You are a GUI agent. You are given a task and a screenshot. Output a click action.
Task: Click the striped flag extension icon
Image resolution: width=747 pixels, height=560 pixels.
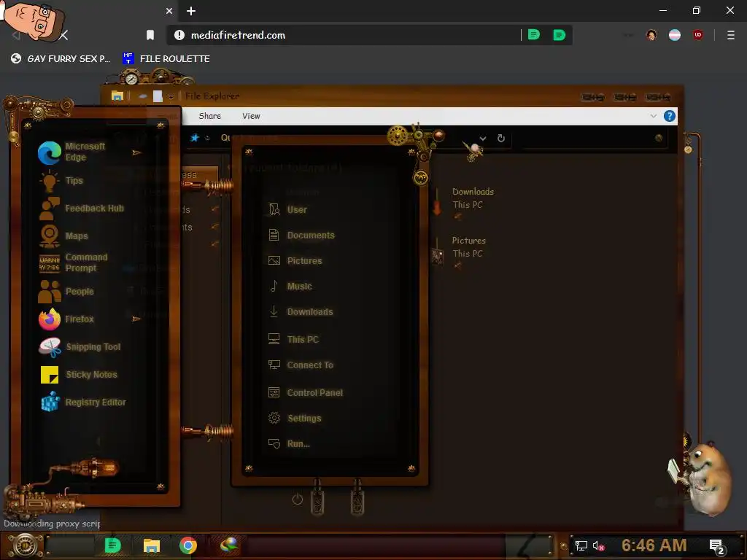click(675, 35)
